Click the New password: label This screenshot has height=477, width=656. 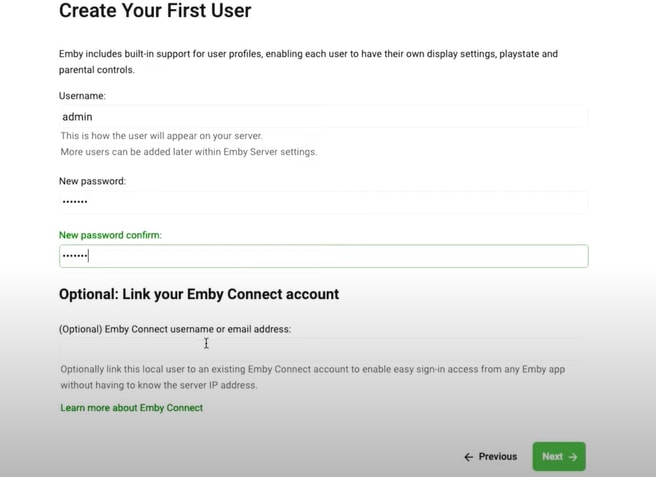pyautogui.click(x=92, y=181)
